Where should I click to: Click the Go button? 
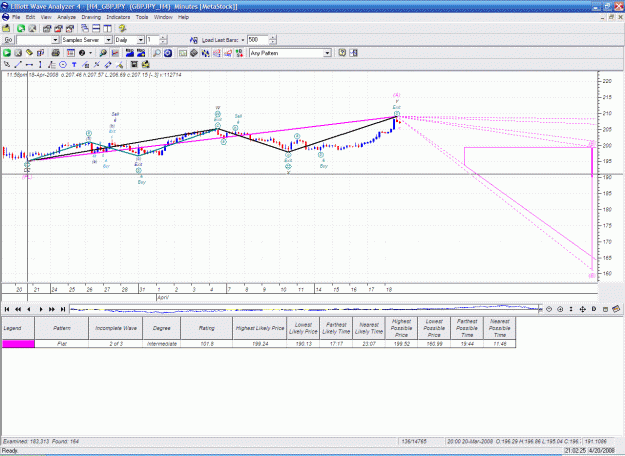tap(8, 40)
